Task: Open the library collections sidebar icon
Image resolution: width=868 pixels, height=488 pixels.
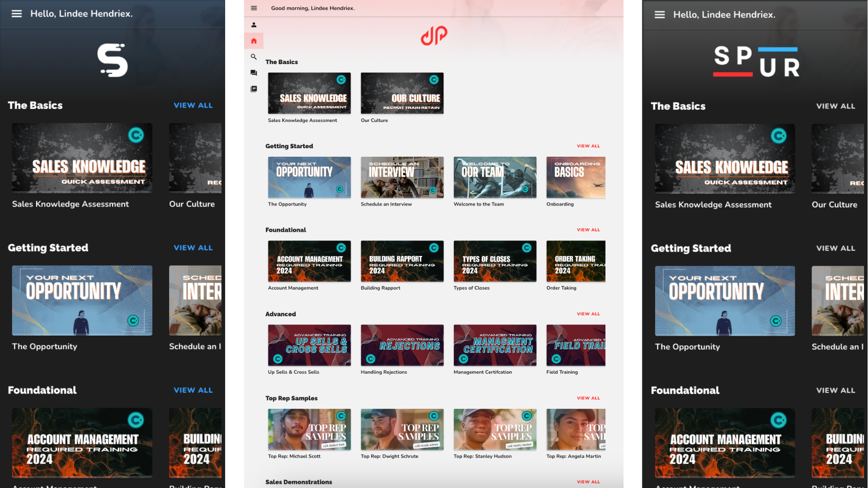Action: click(x=254, y=89)
